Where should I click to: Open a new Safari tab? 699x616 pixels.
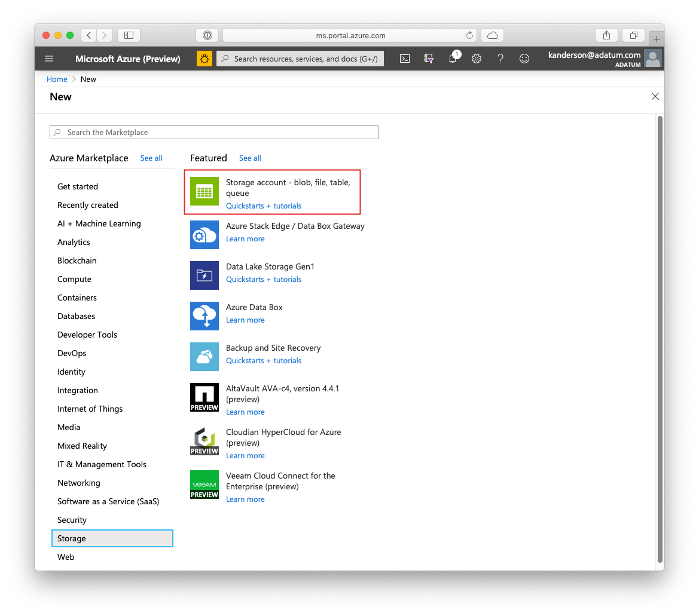(x=657, y=39)
